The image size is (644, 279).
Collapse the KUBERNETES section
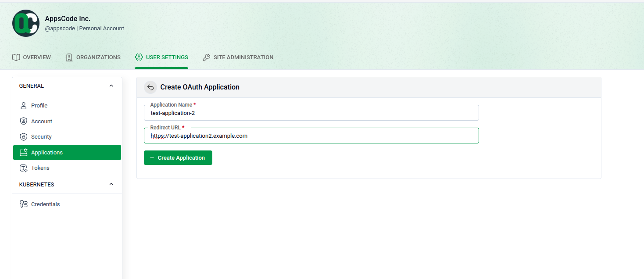click(x=111, y=184)
